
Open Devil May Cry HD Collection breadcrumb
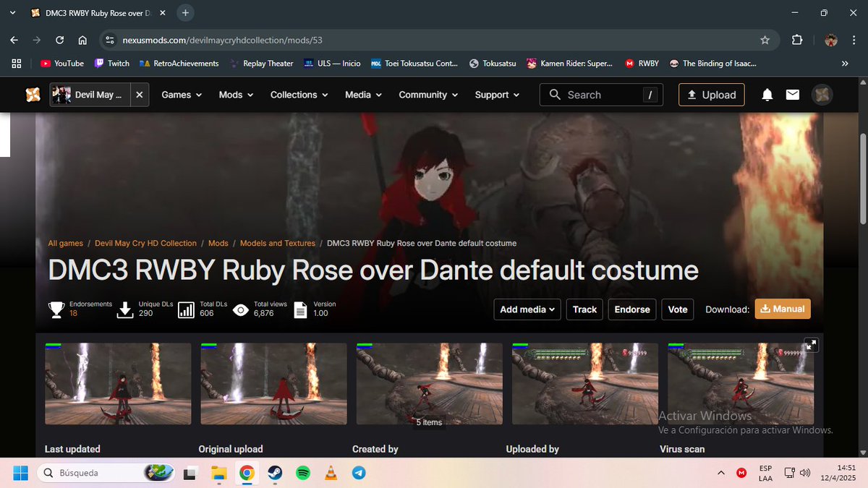coord(145,244)
